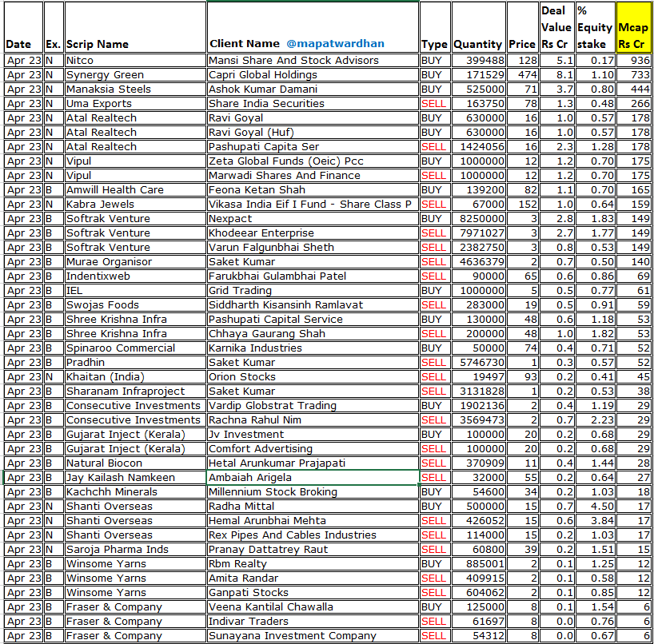The width and height of the screenshot is (654, 644).
Task: Click Rachna Rahul Nim cell
Action: [313, 420]
